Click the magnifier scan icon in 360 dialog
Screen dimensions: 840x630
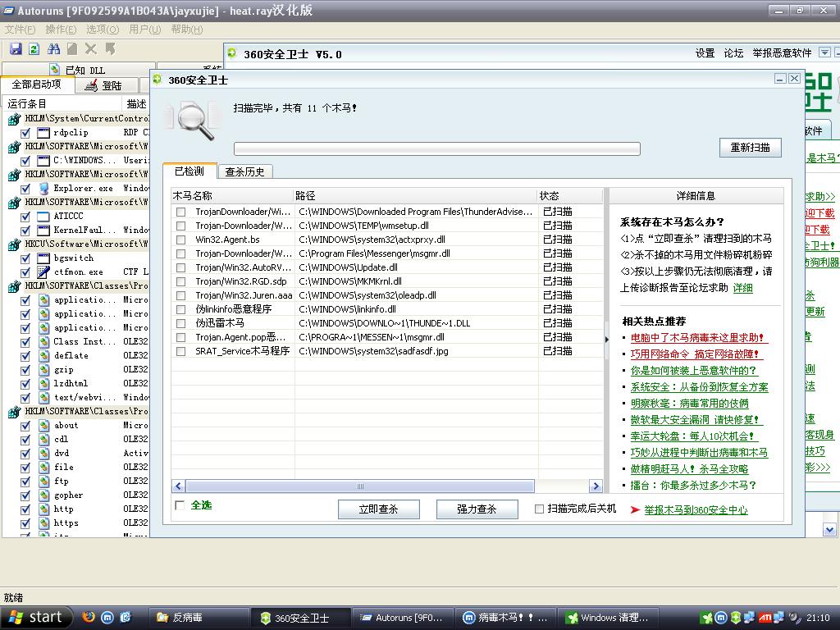pyautogui.click(x=194, y=121)
